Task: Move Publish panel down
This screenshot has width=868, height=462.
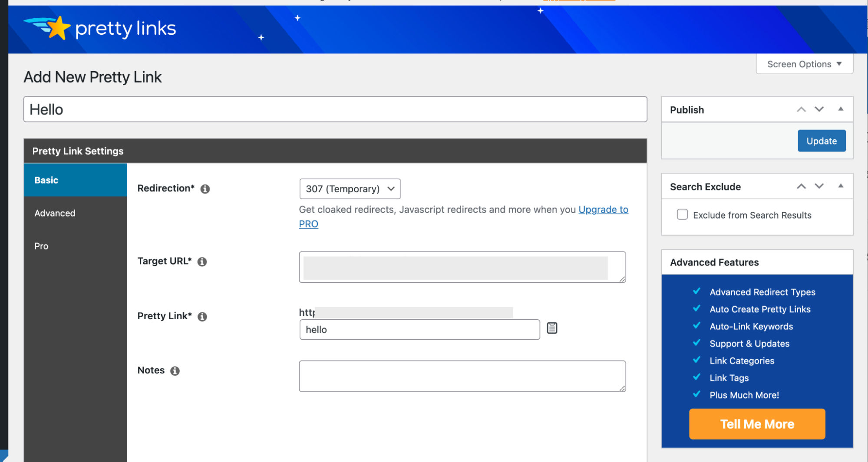Action: point(819,109)
